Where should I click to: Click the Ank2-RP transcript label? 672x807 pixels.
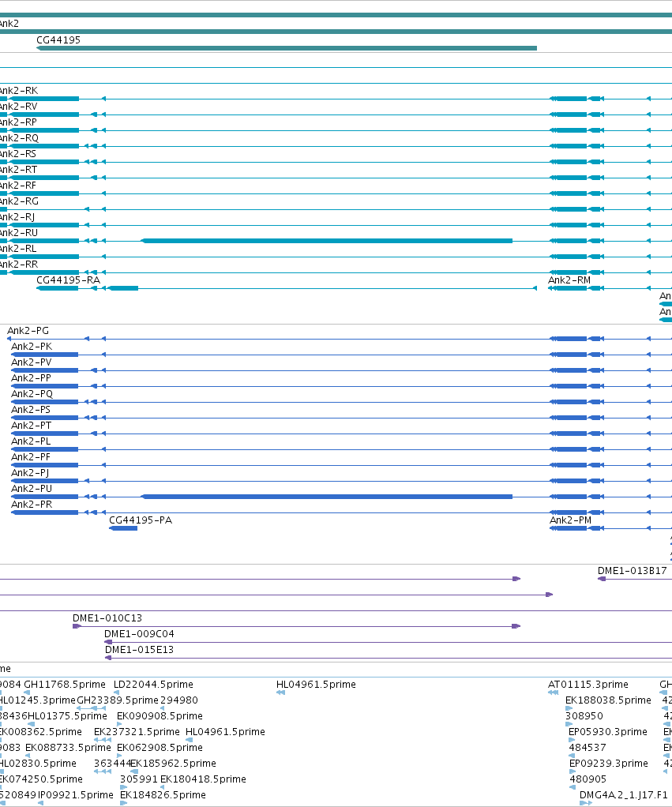pos(18,122)
